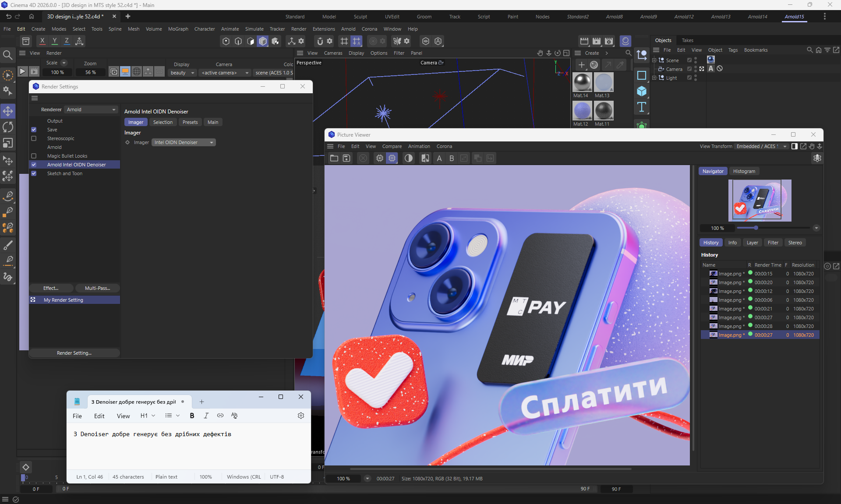Open the View Transform Embedded dropdown
Image resolution: width=841 pixels, height=504 pixels.
pyautogui.click(x=761, y=146)
